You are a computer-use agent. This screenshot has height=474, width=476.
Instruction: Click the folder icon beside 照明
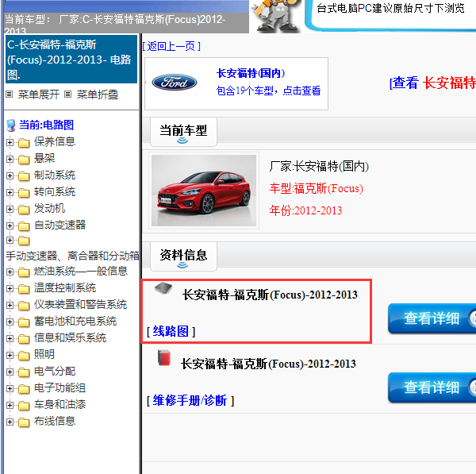coord(24,356)
